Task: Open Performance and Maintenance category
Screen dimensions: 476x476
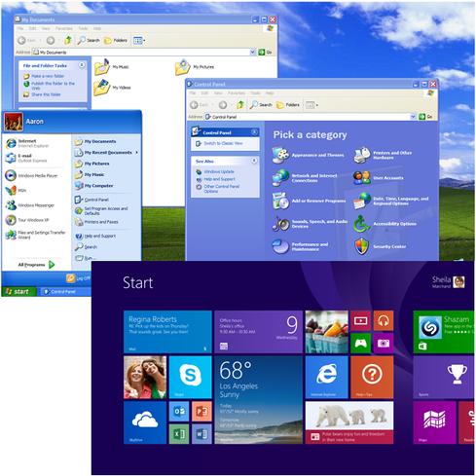Action: click(300, 246)
